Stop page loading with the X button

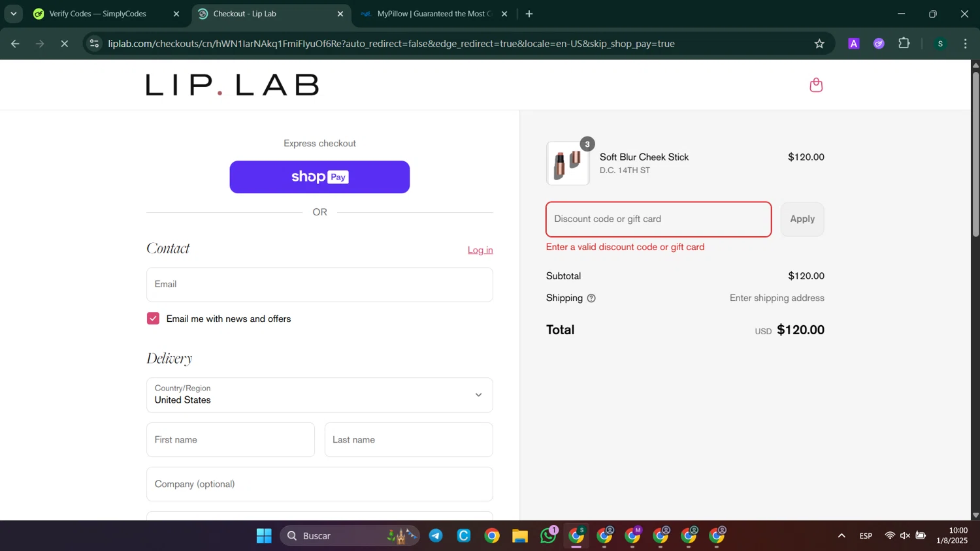point(64,44)
